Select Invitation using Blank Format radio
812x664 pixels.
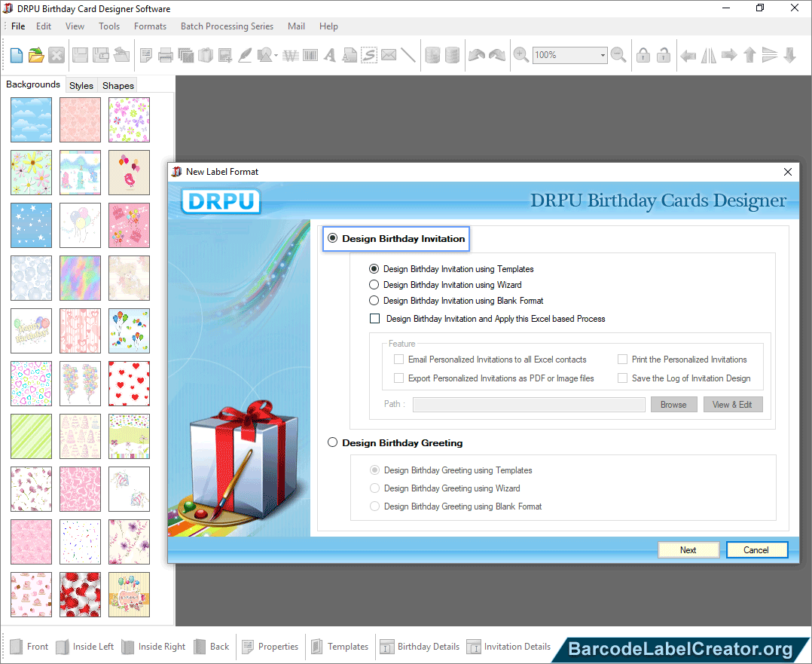pyautogui.click(x=374, y=301)
